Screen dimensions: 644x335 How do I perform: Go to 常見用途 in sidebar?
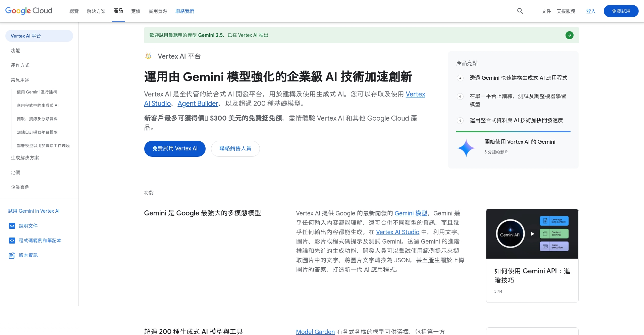(20, 80)
